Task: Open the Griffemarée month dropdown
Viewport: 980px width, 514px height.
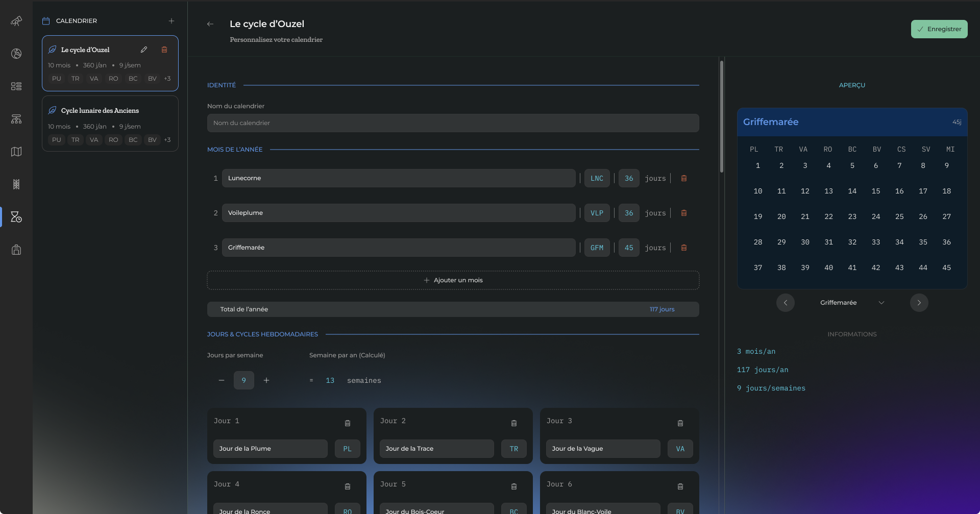Action: [852, 303]
